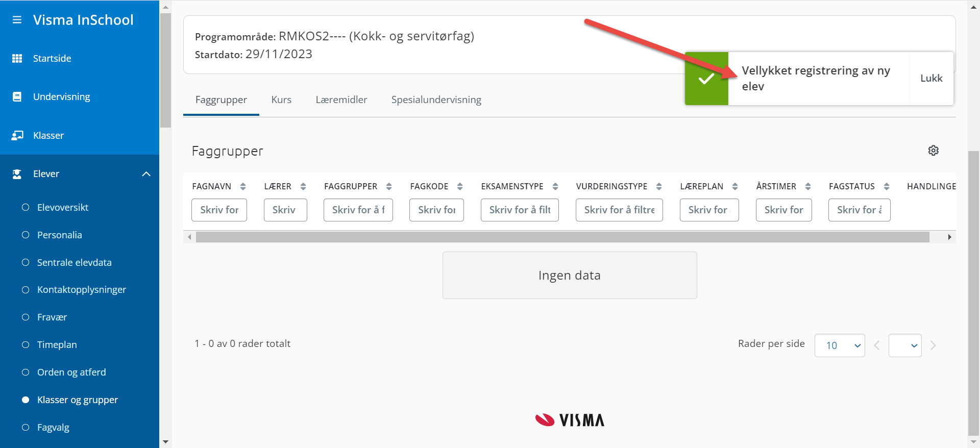This screenshot has height=448, width=980.
Task: Click the green success checkmark icon
Action: click(x=706, y=79)
